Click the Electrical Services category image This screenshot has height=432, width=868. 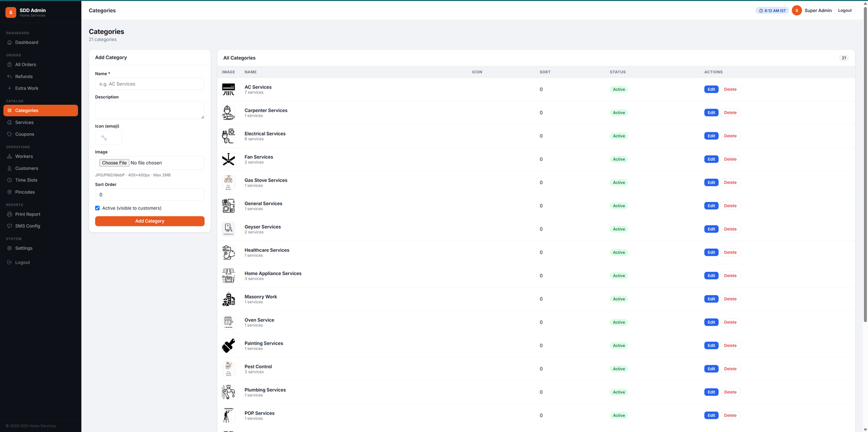228,136
